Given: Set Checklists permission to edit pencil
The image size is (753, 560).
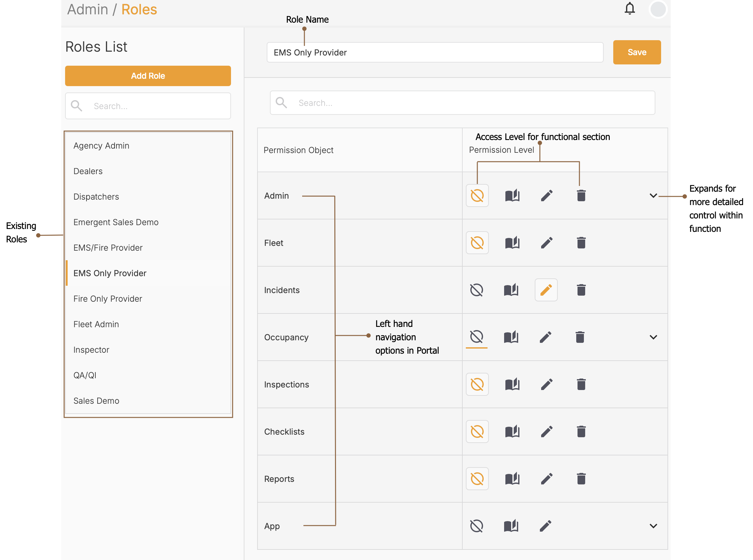Looking at the screenshot, I should (x=547, y=431).
